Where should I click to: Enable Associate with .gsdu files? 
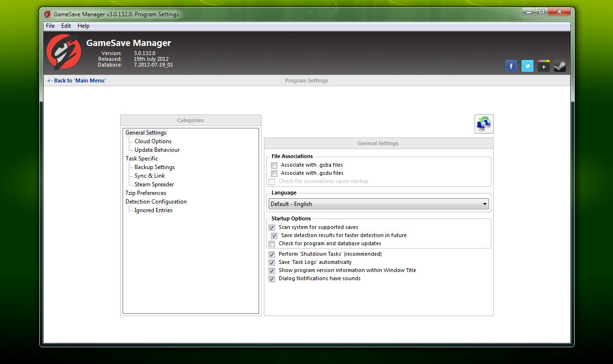coord(274,173)
